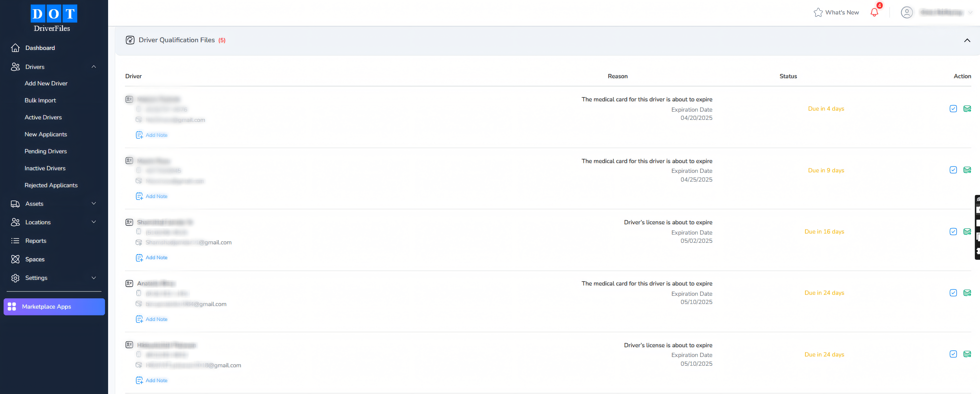
Task: Mark done the alert due in 9 days
Action: coord(953,170)
